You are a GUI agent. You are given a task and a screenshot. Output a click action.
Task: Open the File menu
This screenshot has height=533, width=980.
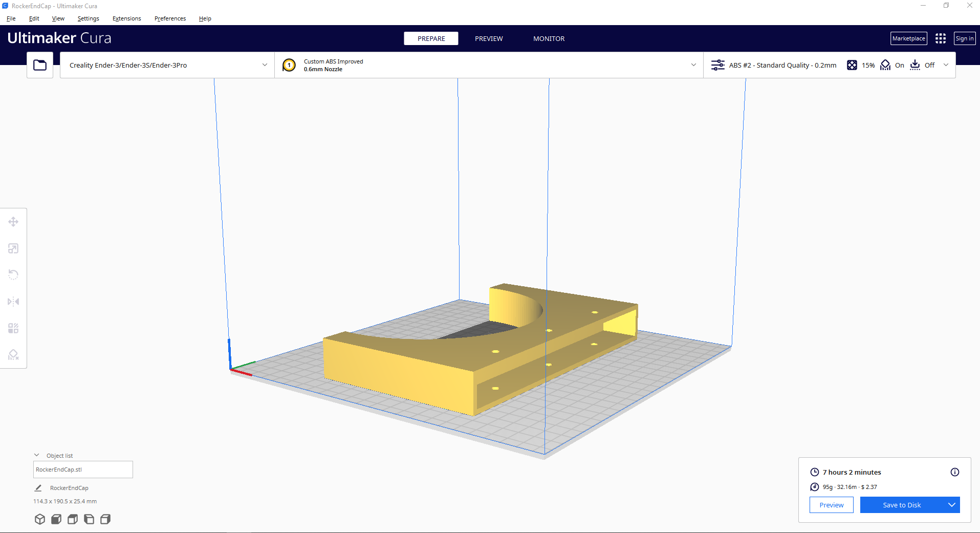tap(11, 18)
